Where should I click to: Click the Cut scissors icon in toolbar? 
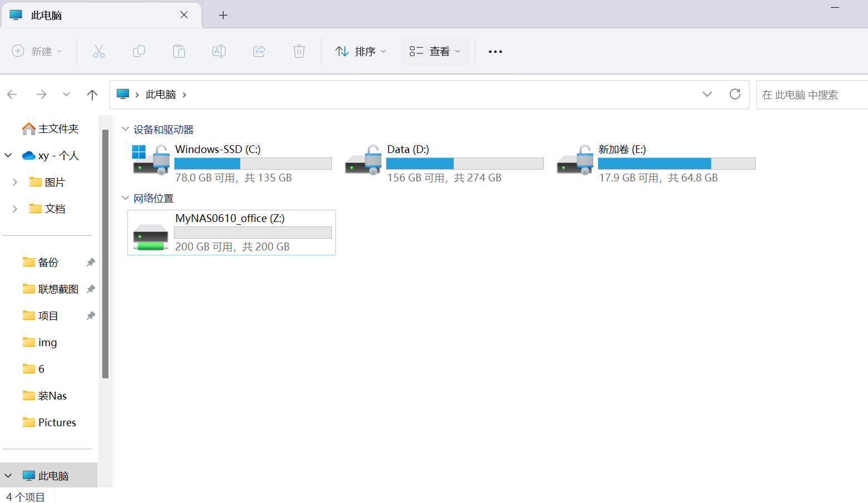click(x=99, y=51)
